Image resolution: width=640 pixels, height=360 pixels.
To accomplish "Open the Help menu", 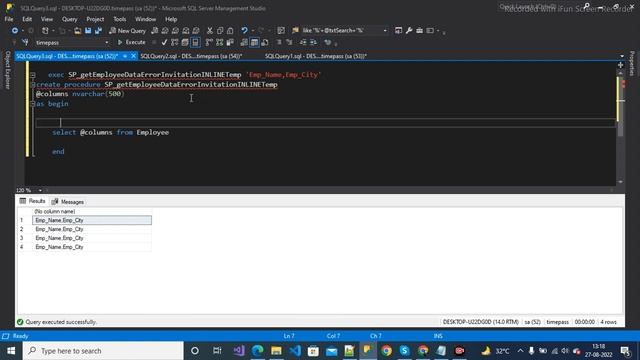I will pos(171,19).
